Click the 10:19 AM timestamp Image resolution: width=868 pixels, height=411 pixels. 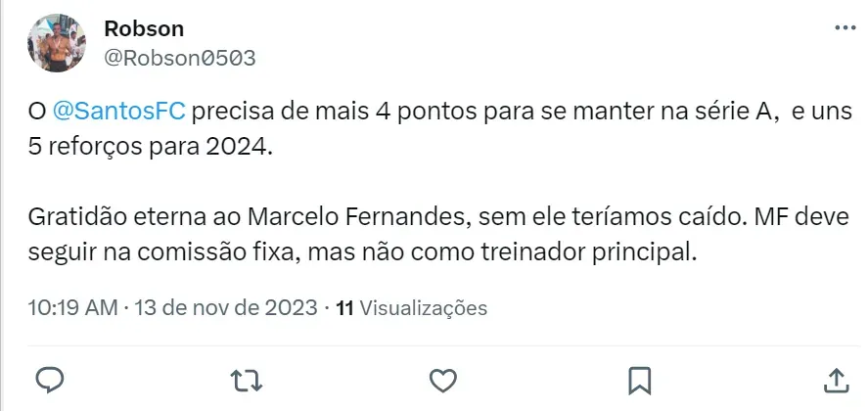(72, 307)
